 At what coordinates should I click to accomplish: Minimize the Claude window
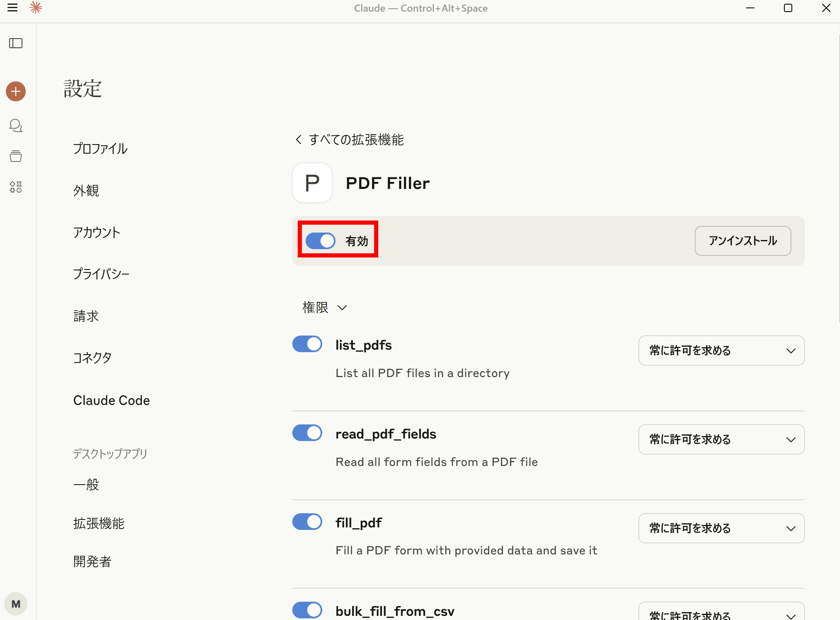tap(750, 8)
